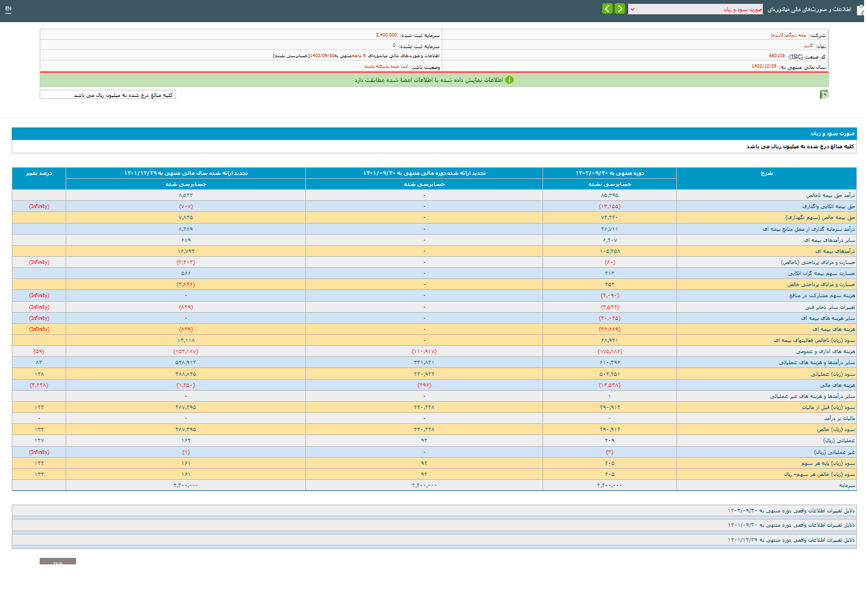Viewport: 868px width, 593px height.
Task: Click the 'درصد تغییر' column header
Action: tap(39, 174)
